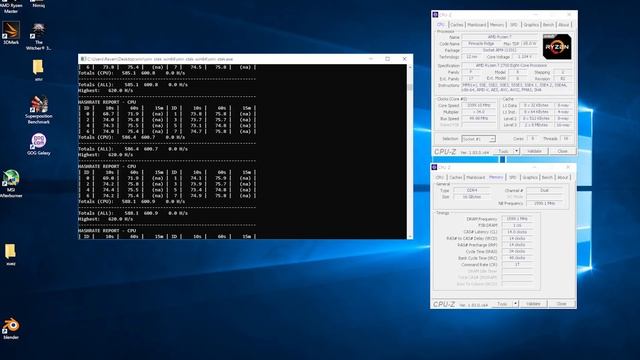Click the app icon of the CPU-Z Memory window
Image resolution: width=640 pixels, height=360 pixels.
435,167
